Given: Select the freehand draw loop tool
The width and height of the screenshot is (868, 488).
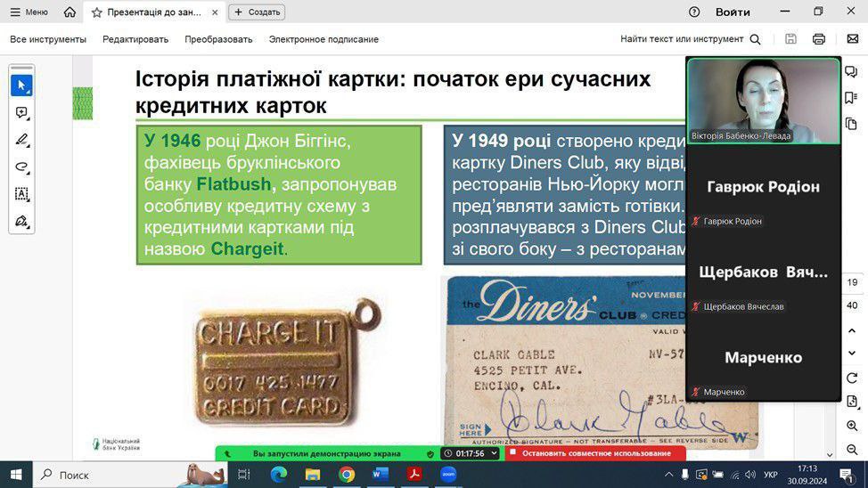Looking at the screenshot, I should coord(21,167).
